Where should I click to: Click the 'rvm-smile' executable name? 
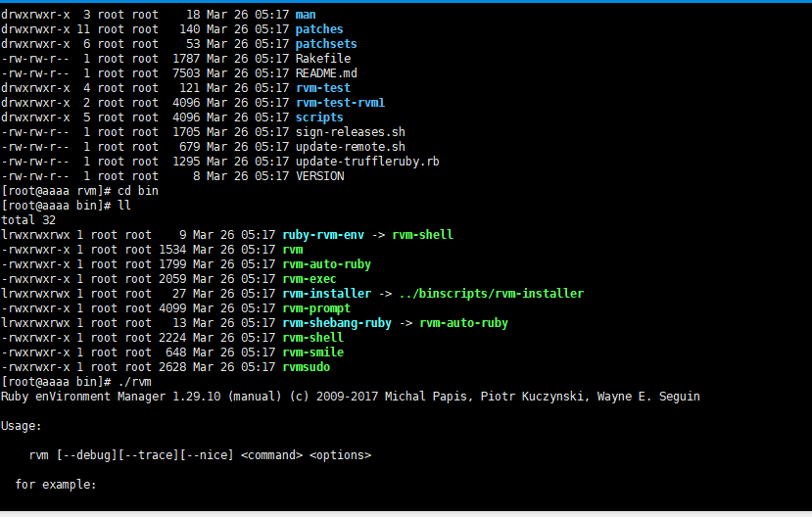point(312,352)
